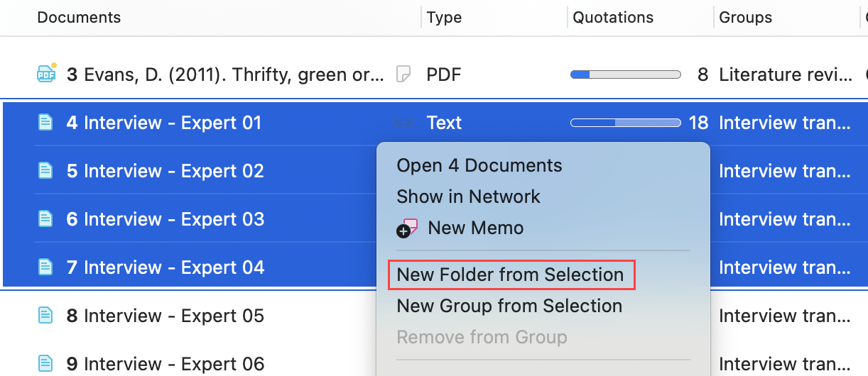Screen dimensions: 868x376
Task: Choose New Group from Selection
Action: [x=509, y=306]
